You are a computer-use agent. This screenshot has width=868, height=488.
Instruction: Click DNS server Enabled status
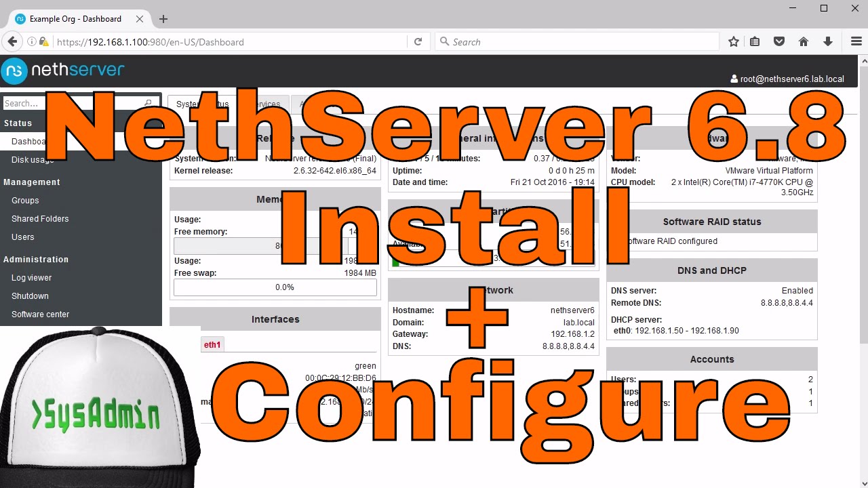click(x=797, y=291)
